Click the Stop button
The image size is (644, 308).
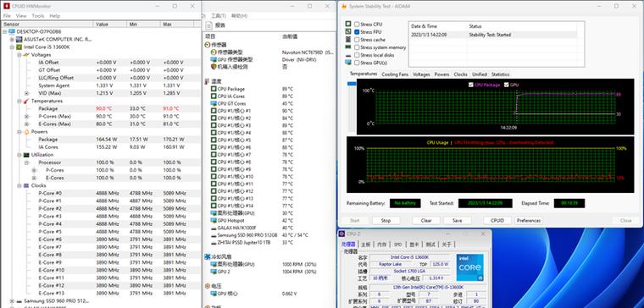pos(386,221)
